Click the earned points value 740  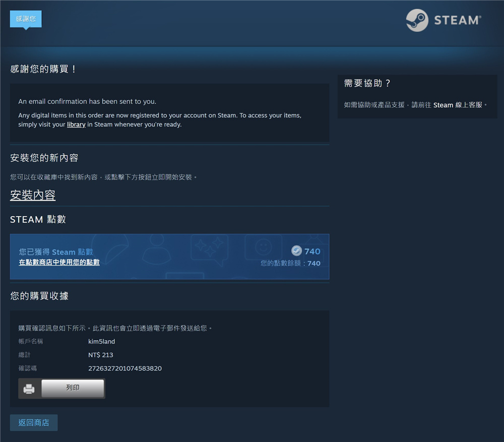point(312,251)
